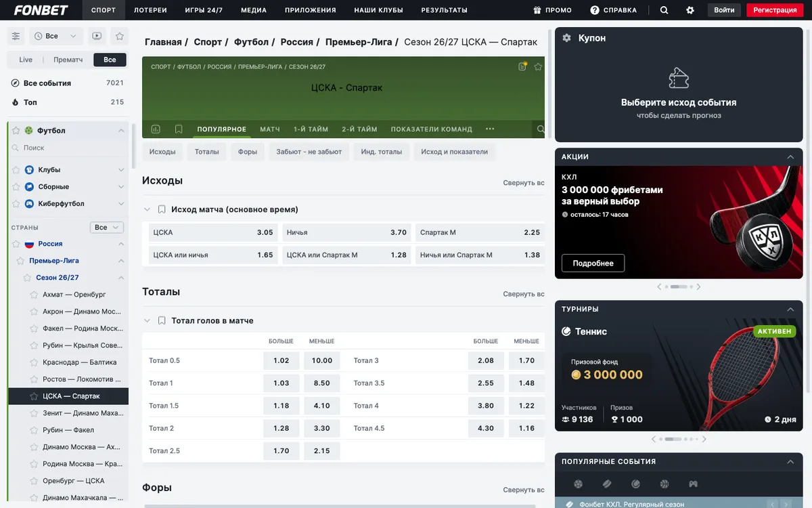Click the bookmark icon left of the Популярное tab
This screenshot has height=508, width=812.
point(179,129)
